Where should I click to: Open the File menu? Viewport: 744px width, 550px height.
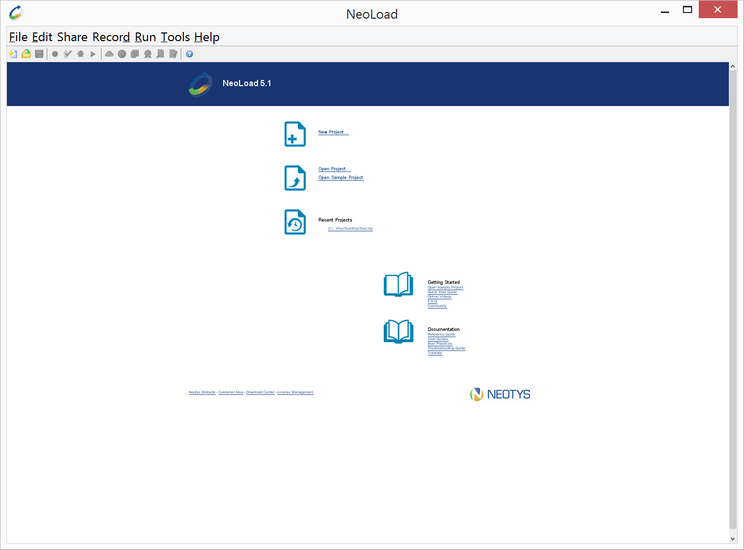(18, 37)
